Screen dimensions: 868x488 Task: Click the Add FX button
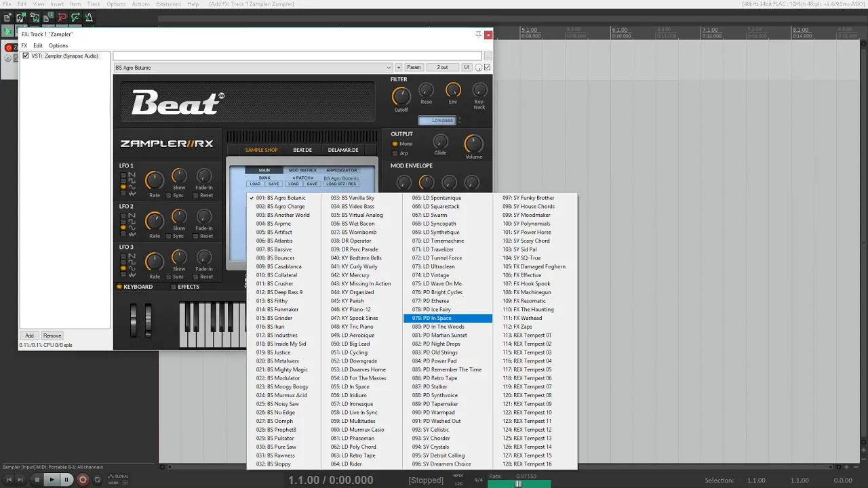pyautogui.click(x=29, y=335)
